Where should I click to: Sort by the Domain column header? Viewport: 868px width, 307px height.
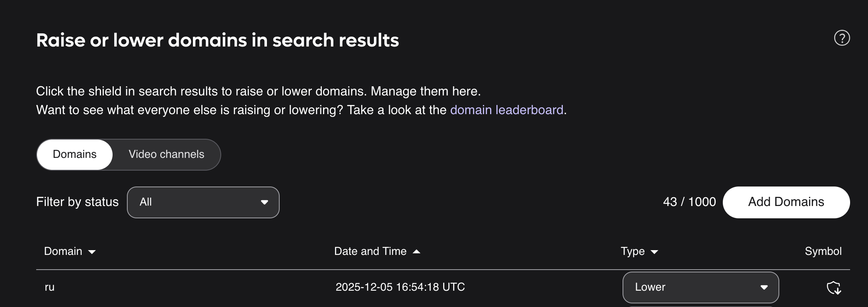pyautogui.click(x=63, y=251)
